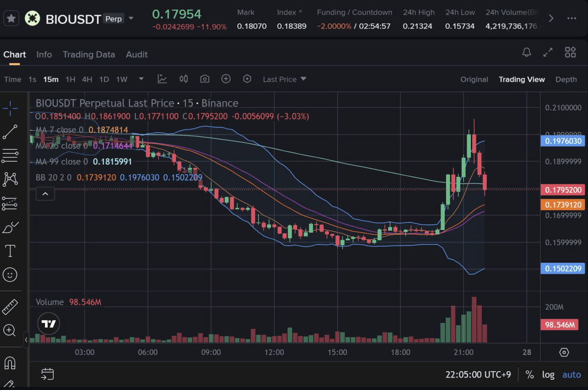
Task: Click the 0.1976030 upper band price label
Action: (x=564, y=141)
